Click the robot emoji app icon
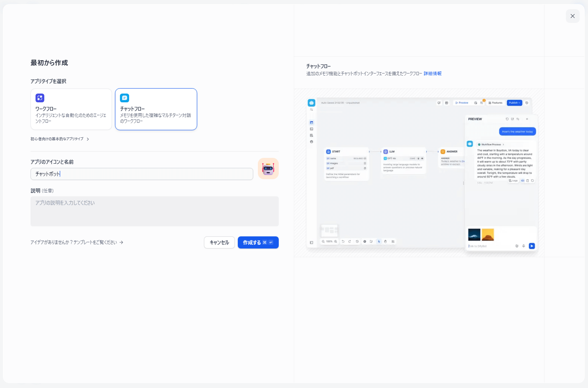Viewport: 588px width, 388px height. pos(268,169)
